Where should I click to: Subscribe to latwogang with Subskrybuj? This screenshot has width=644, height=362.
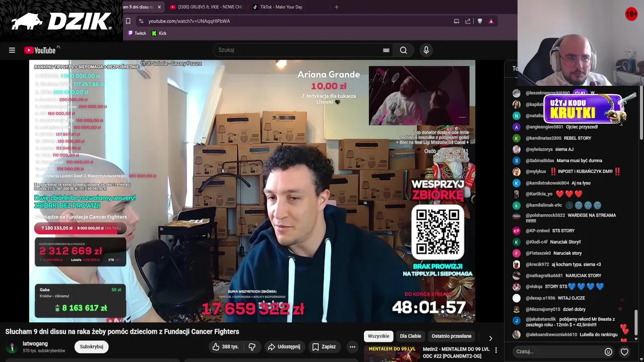point(91,346)
